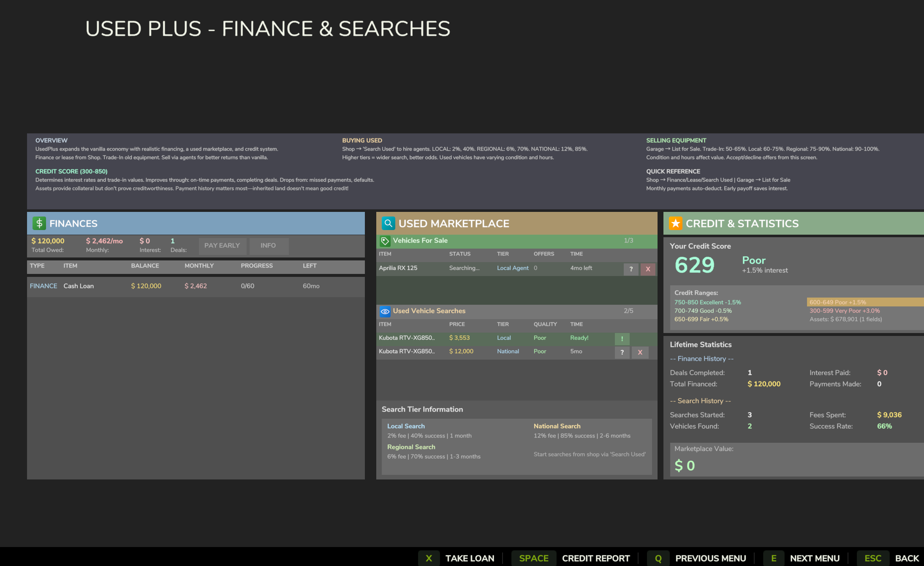The height and width of the screenshot is (566, 924).
Task: Go to PREVIOUS MENU
Action: point(710,558)
